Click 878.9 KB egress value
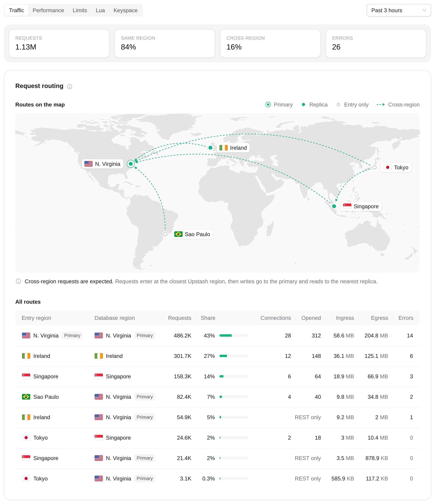 click(x=376, y=458)
